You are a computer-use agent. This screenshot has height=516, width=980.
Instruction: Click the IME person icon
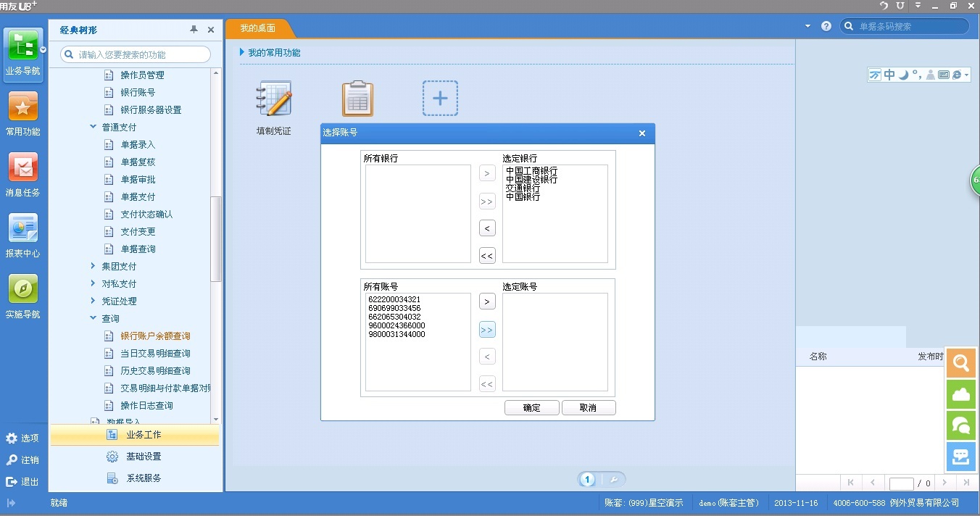click(931, 75)
